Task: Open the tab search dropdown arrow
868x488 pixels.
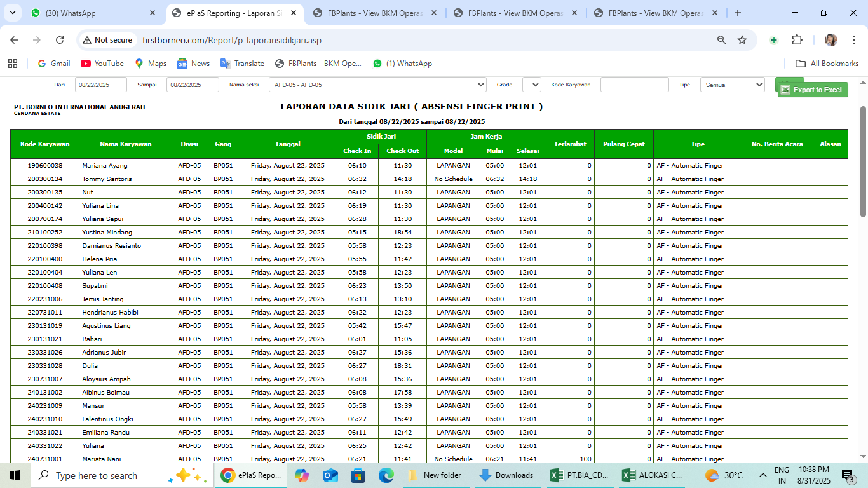Action: point(13,13)
